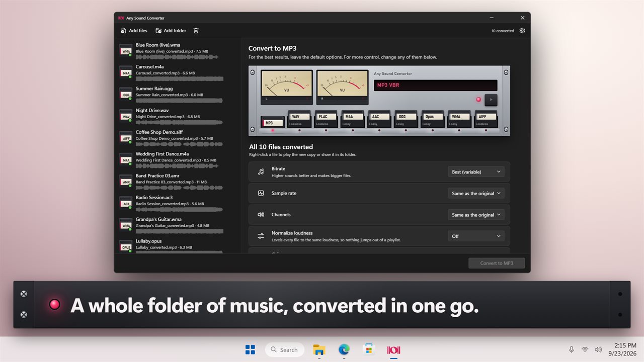Viewport: 644px width, 362px height.
Task: Select the M4A format key
Action: coord(353,119)
